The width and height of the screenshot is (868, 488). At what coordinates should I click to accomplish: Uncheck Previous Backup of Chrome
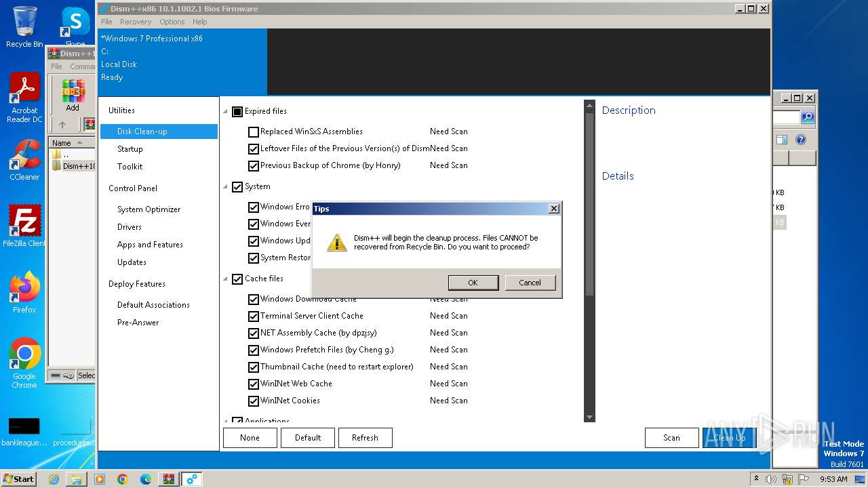(x=254, y=166)
